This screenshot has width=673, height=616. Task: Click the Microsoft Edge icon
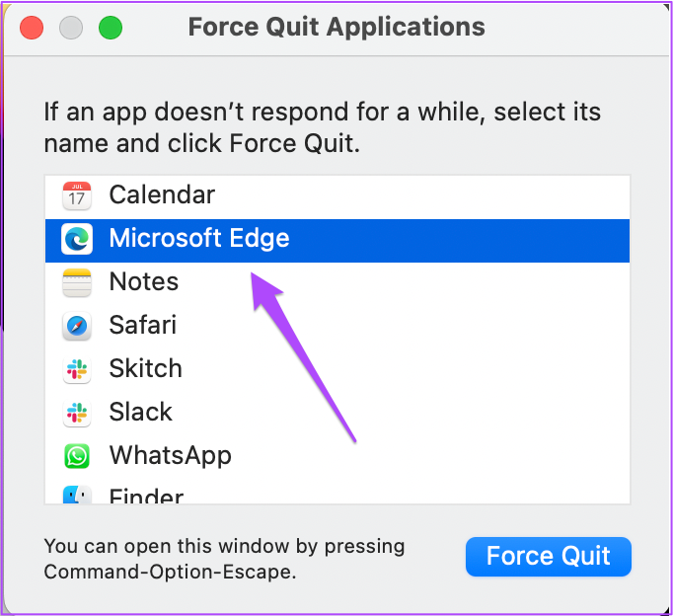tap(77, 239)
